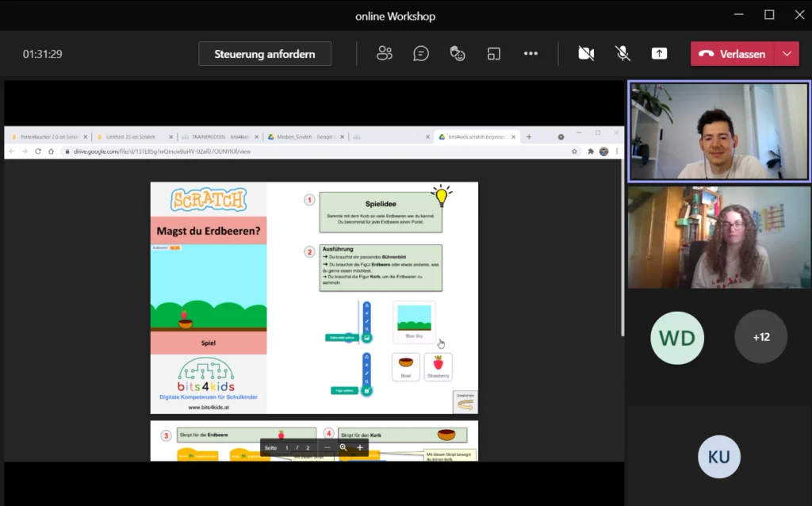Click the bits4kids logo on the PDF
Viewport: 812px width, 506px height.
point(206,374)
